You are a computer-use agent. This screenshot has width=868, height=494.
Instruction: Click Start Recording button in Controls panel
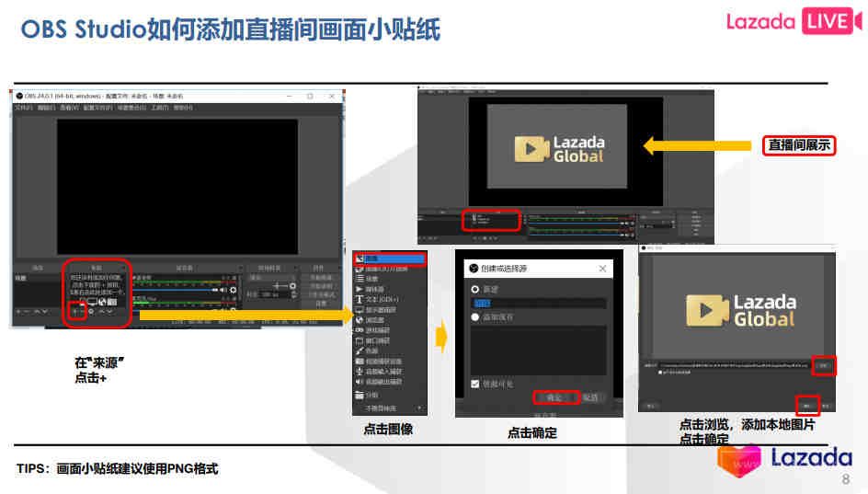(323, 286)
